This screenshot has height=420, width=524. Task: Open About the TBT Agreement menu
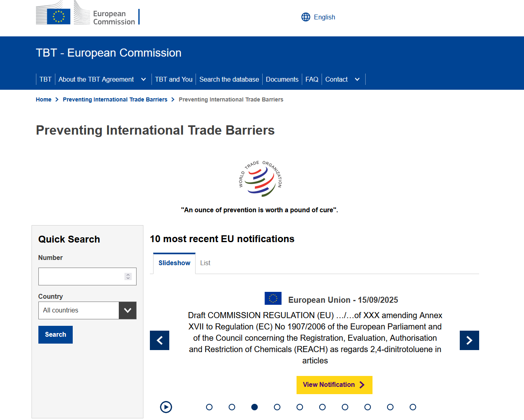96,79
